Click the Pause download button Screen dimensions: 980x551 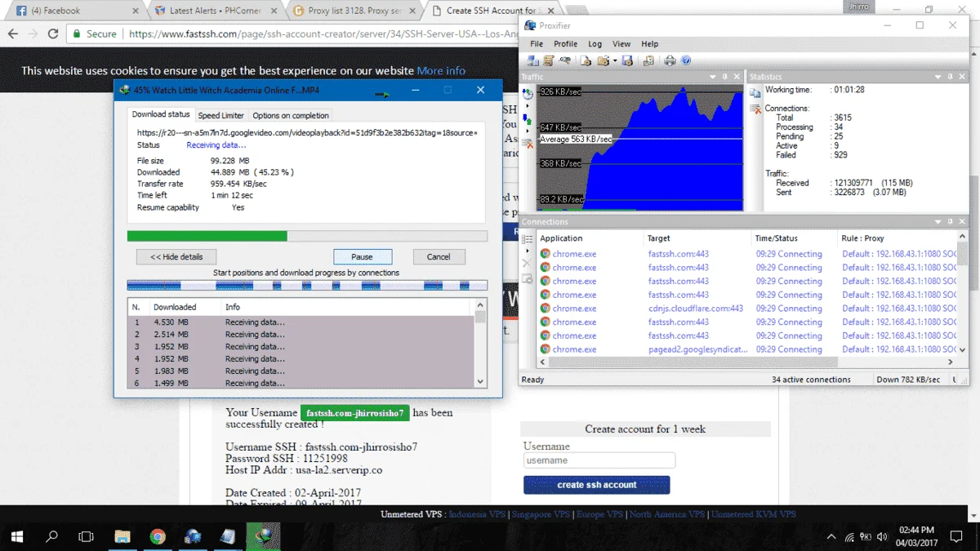tap(362, 256)
